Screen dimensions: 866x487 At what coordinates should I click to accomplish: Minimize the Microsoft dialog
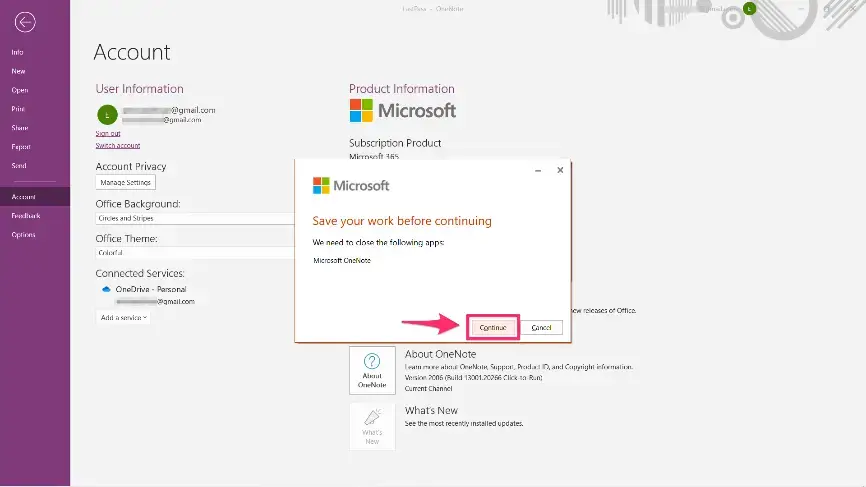click(x=538, y=171)
